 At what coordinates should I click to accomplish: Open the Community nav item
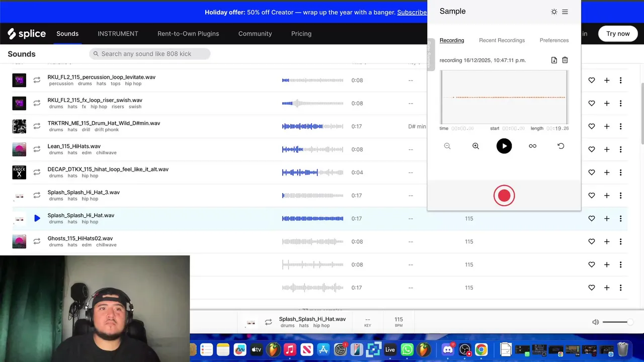click(x=255, y=34)
